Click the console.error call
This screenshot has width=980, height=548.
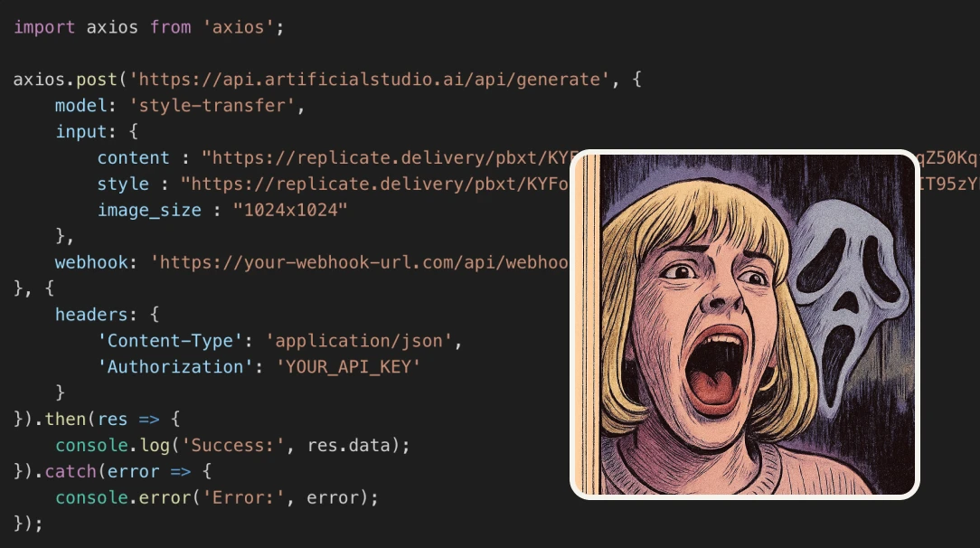123,497
